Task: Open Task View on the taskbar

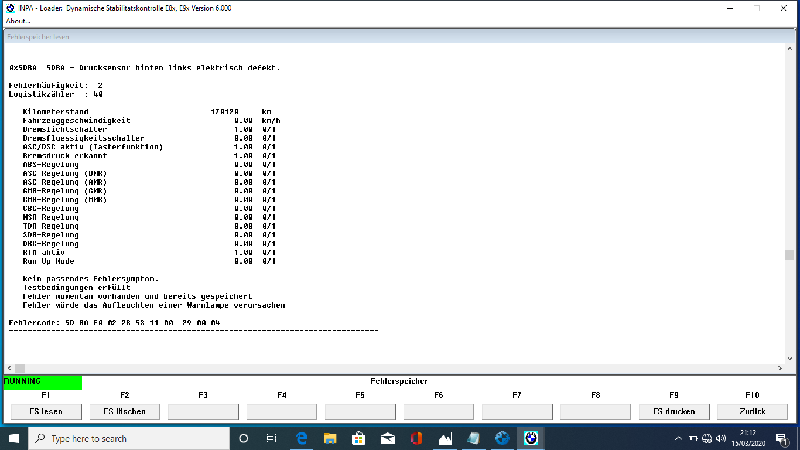Action: point(271,438)
